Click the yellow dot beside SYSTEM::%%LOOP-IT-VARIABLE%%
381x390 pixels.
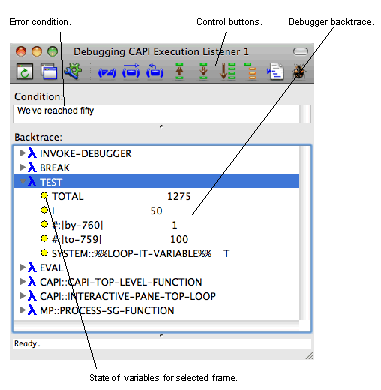[x=44, y=253]
